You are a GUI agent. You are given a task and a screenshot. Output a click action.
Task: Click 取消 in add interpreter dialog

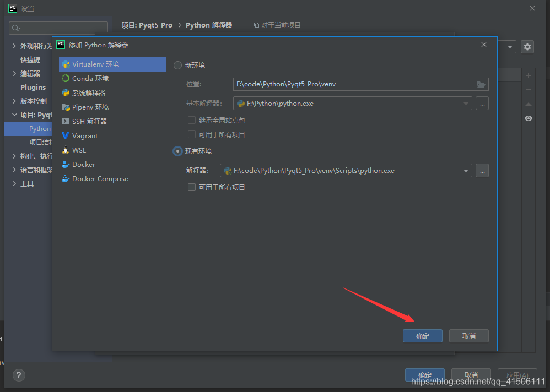click(469, 336)
